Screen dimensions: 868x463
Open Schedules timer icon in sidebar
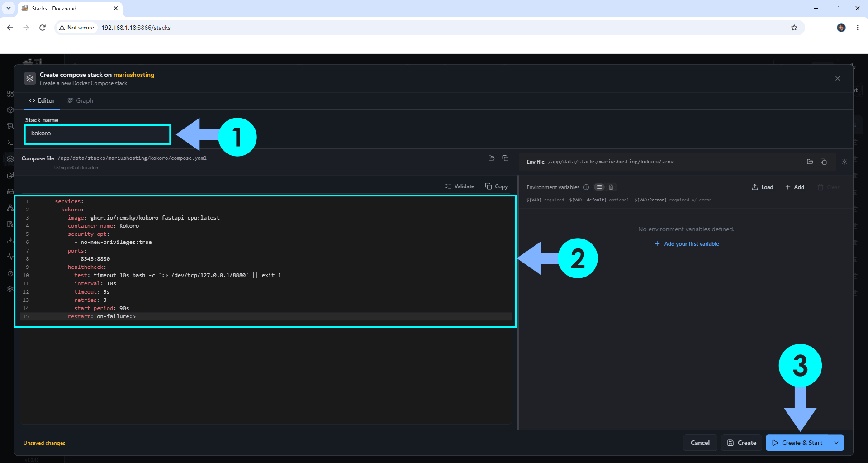(10, 273)
